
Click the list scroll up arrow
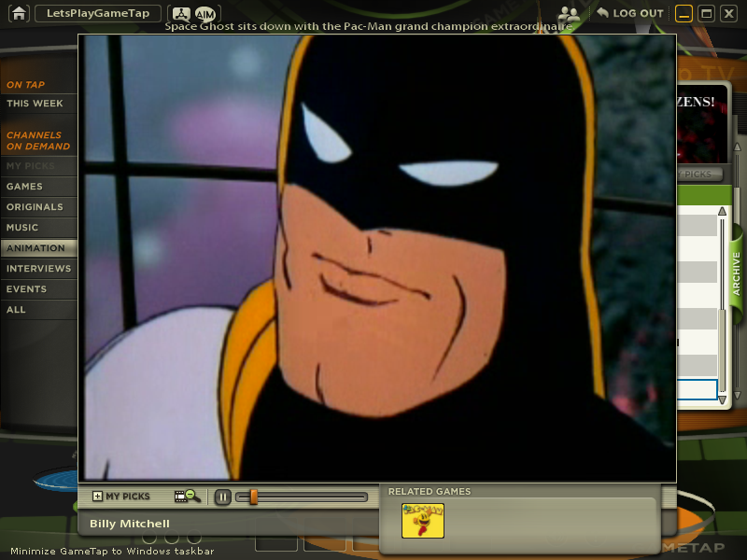click(x=722, y=211)
